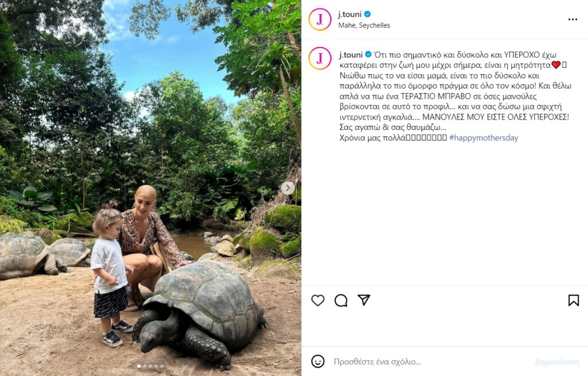Viewport: 588px width, 376px height.
Task: Click the avatar beside the caption text
Action: pos(320,58)
